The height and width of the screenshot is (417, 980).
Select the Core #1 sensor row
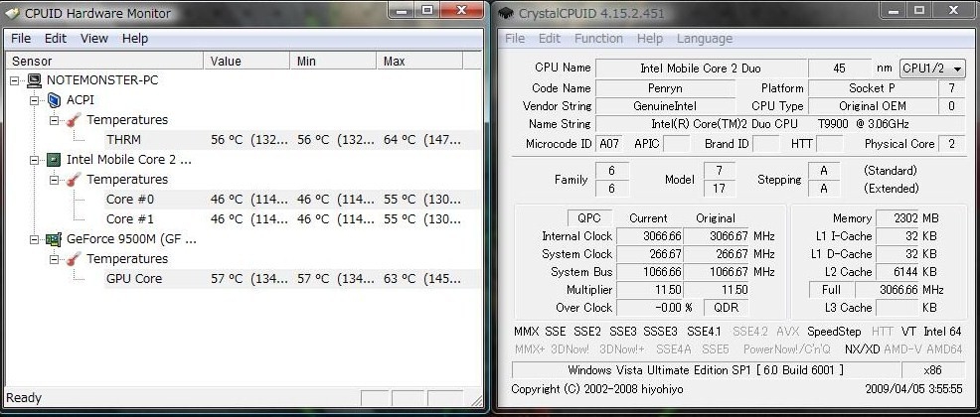point(292,219)
